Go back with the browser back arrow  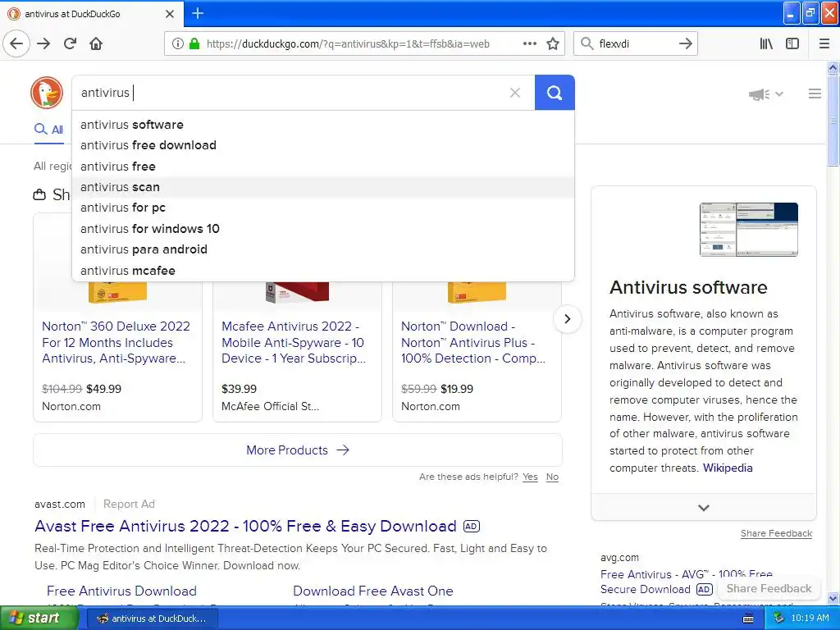point(16,43)
